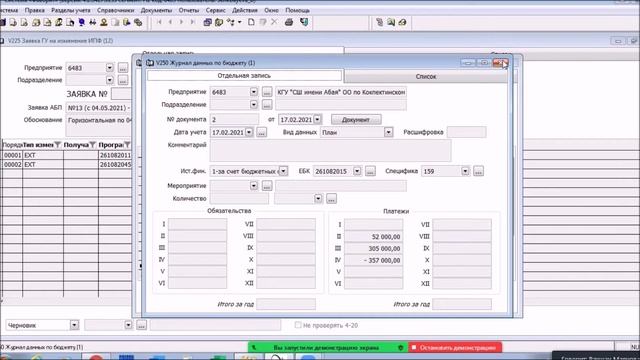The width and height of the screenshot is (640, 360).
Task: Filter the Тип измен column
Action: pyautogui.click(x=58, y=144)
